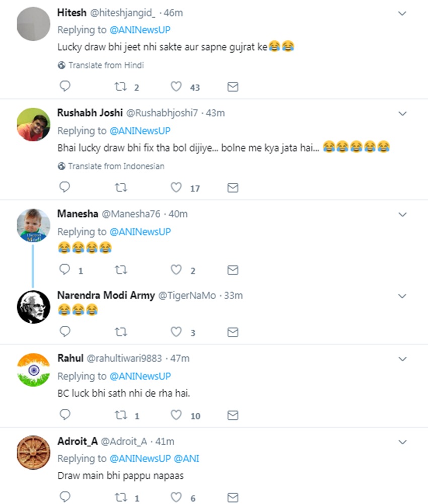Reply to Hitesh's tweet
Image resolution: width=428 pixels, height=504 pixels.
[x=64, y=87]
